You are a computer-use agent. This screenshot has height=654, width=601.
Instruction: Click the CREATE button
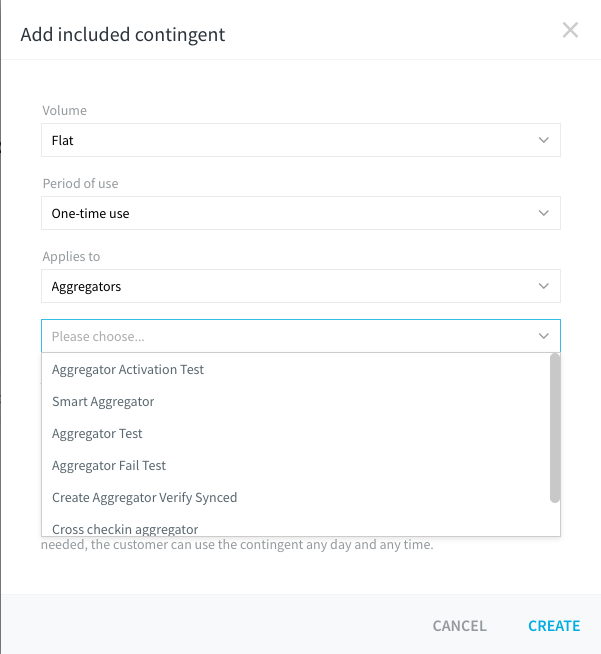tap(554, 626)
